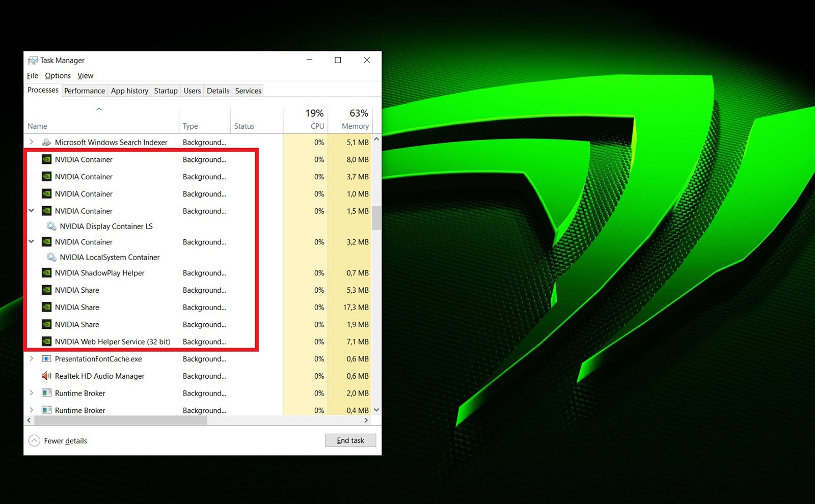
Task: Click the Microsoft Windows Search Indexer icon
Action: pos(46,142)
